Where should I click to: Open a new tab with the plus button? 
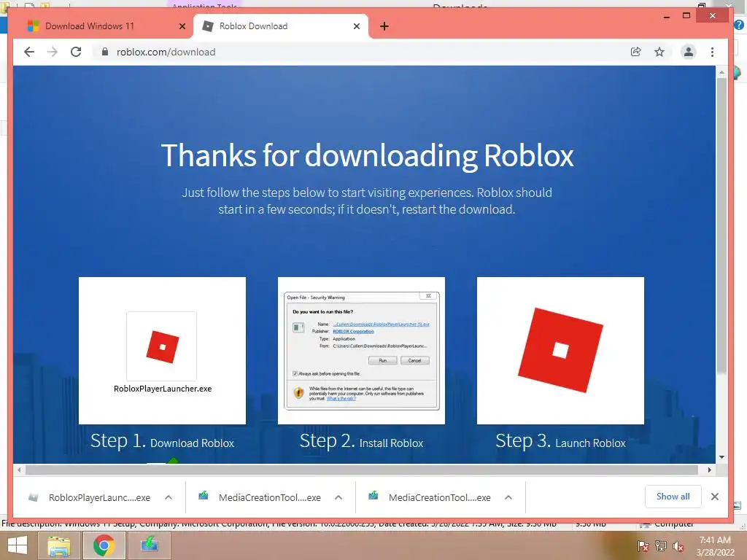(x=384, y=26)
